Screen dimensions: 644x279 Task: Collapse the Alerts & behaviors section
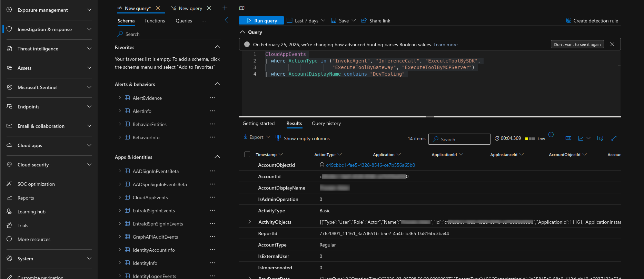pyautogui.click(x=217, y=84)
